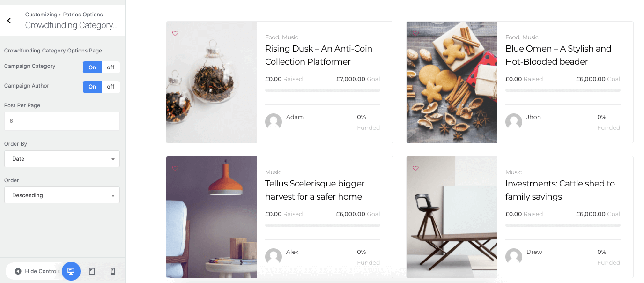Viewport: 644px width, 283px height.
Task: Click the Post Per Page input field
Action: point(62,121)
